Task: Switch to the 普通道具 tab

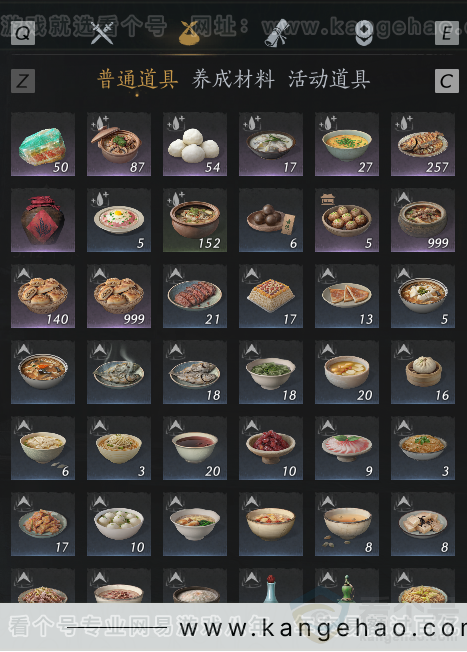Action: point(138,79)
